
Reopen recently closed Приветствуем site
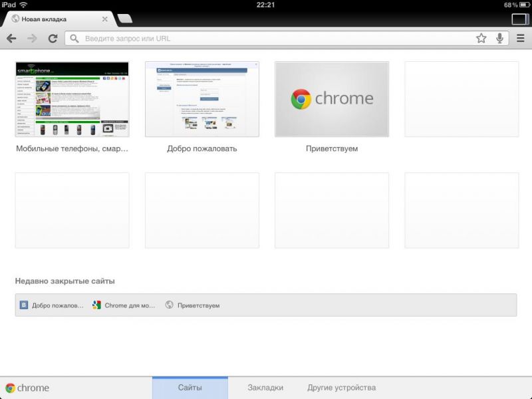coord(193,305)
